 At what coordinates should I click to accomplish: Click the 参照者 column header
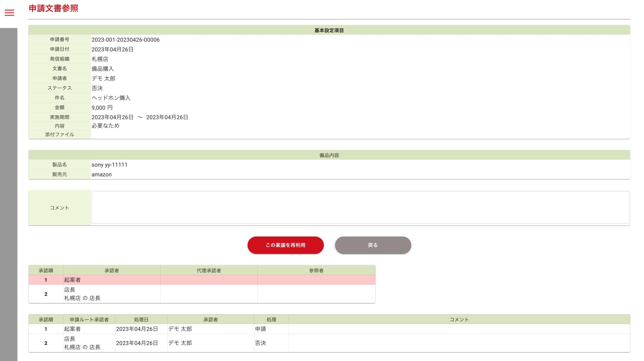pyautogui.click(x=316, y=270)
